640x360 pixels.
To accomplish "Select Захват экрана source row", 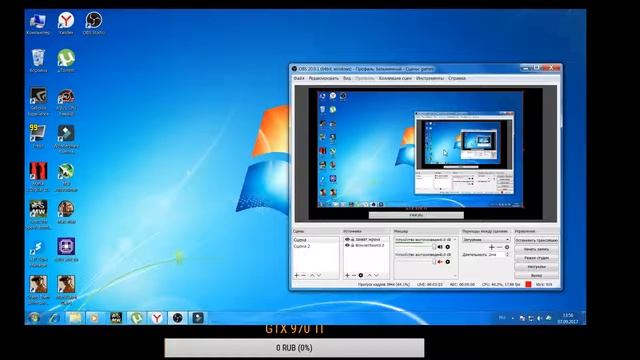I will 366,240.
